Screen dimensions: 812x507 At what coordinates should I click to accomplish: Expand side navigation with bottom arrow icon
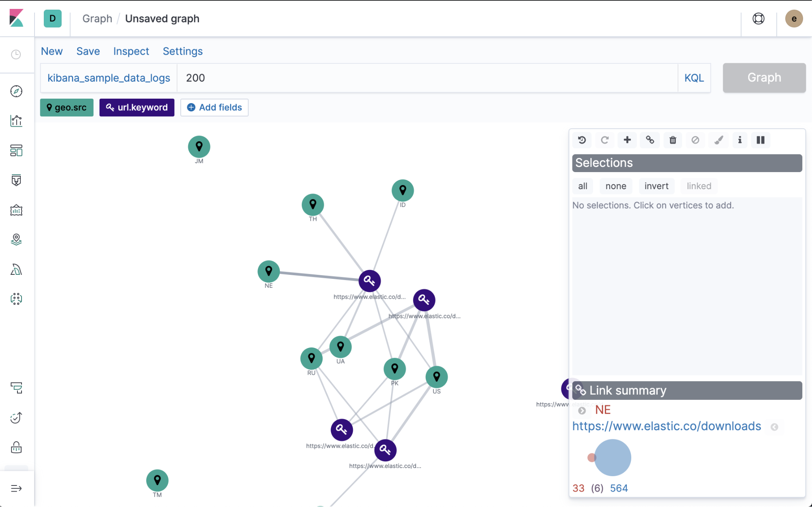[x=16, y=488]
